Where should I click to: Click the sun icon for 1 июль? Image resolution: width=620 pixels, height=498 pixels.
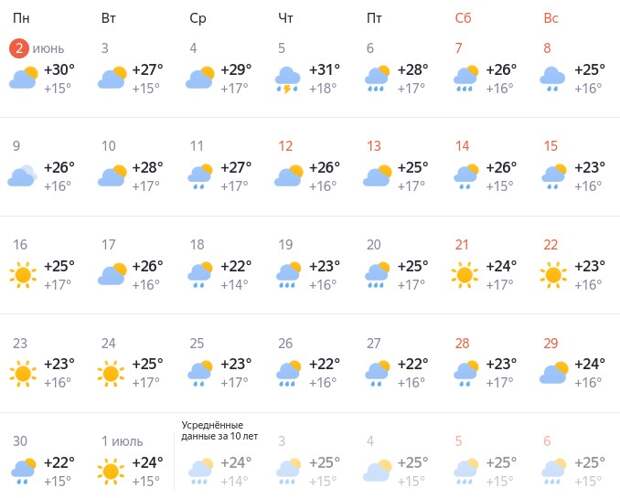[x=111, y=471]
